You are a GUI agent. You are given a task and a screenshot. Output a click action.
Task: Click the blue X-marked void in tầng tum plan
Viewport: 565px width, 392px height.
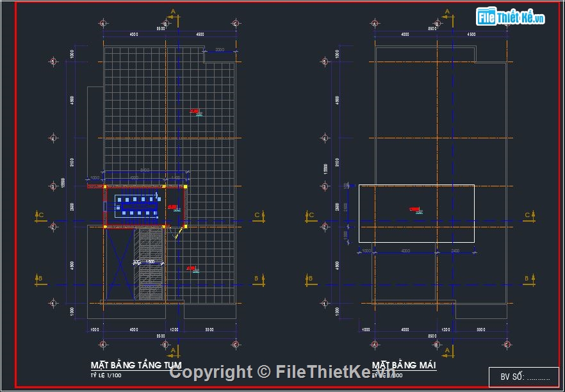point(120,264)
